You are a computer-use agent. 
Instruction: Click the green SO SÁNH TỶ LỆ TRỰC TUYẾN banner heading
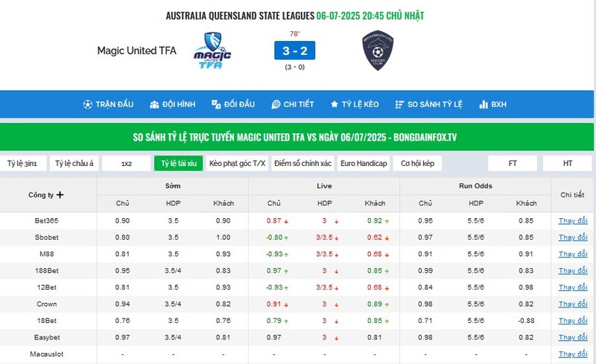click(294, 137)
